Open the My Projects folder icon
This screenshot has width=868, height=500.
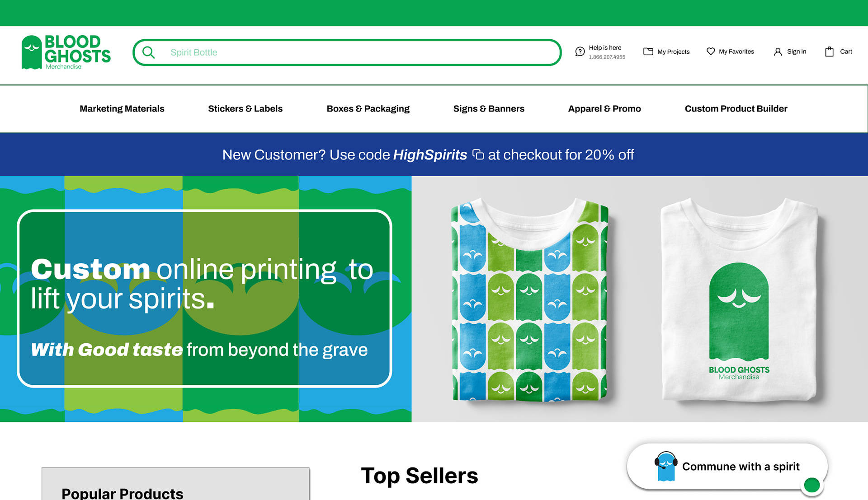(x=648, y=51)
